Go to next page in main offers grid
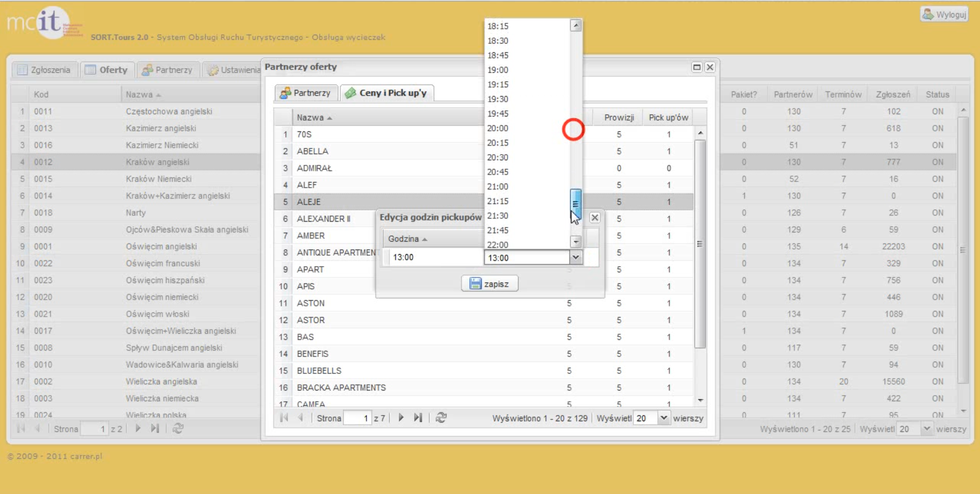980x494 pixels. click(x=137, y=429)
